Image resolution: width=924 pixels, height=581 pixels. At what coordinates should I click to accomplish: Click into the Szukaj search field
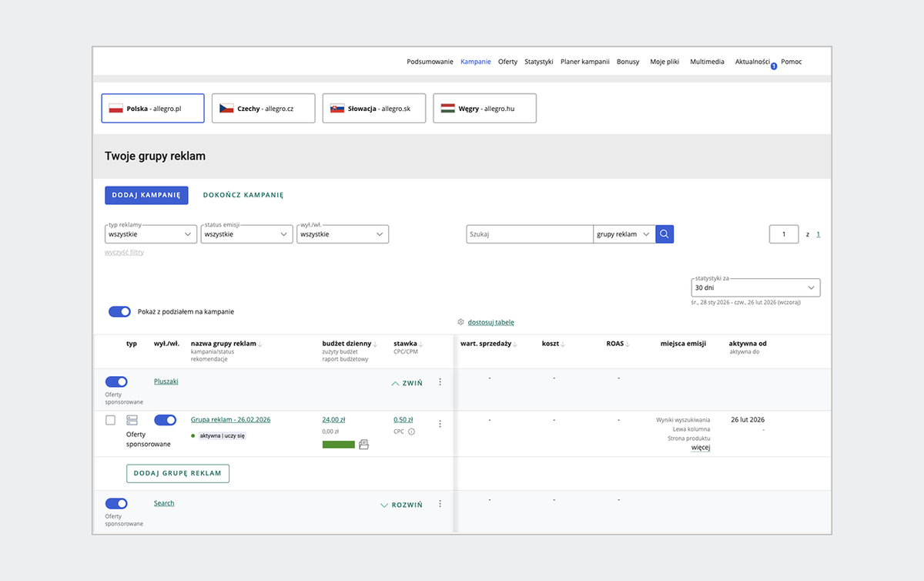click(529, 234)
